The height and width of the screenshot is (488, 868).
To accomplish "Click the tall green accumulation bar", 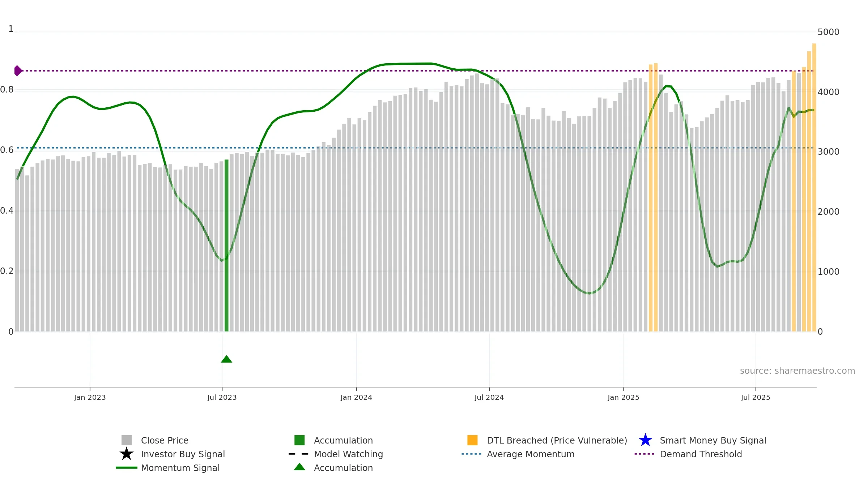I will pos(226,246).
